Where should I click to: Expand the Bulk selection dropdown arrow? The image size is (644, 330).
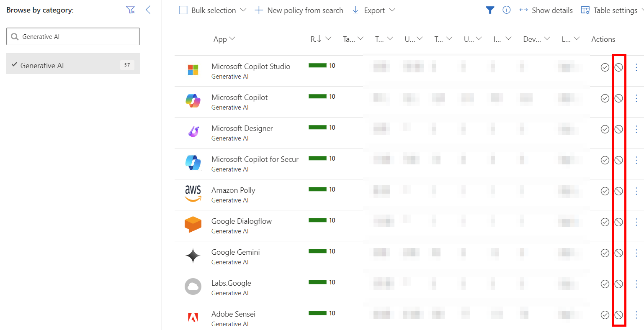tap(243, 10)
